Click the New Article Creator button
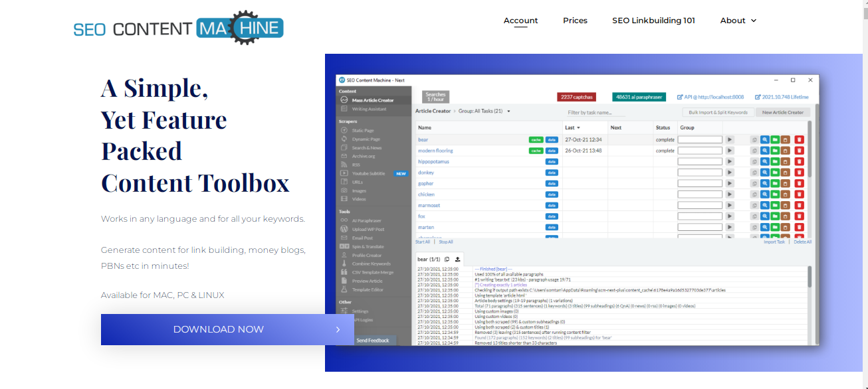The image size is (868, 389). (x=783, y=112)
